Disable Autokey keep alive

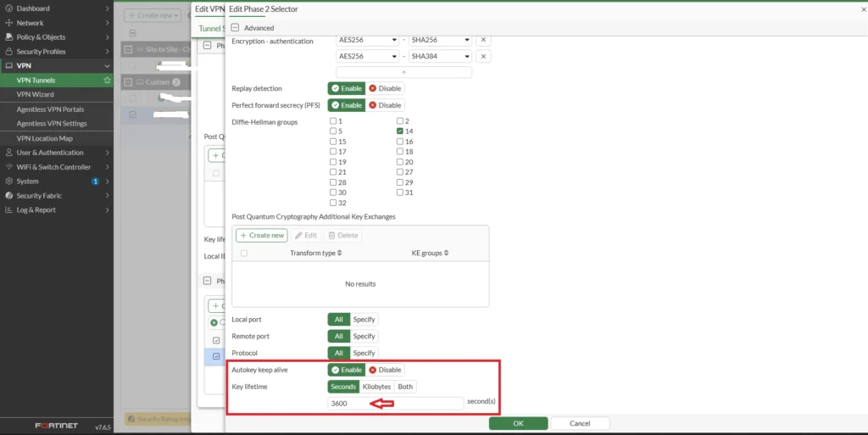(x=385, y=370)
